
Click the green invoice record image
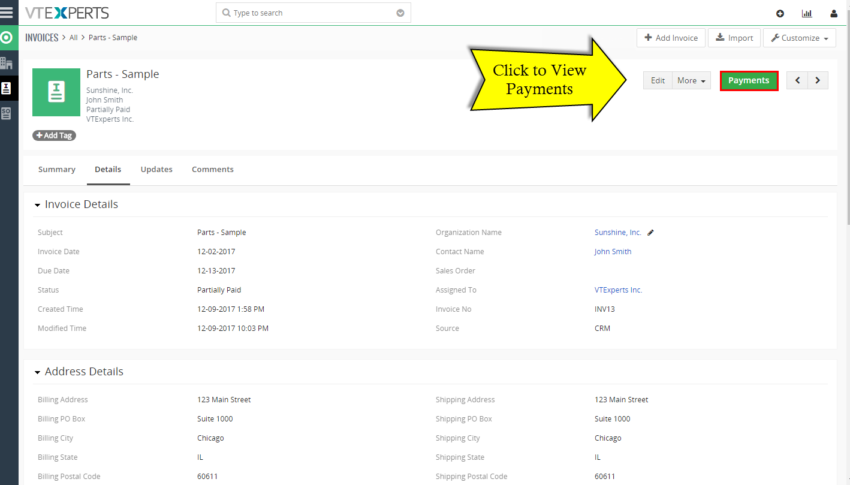tap(56, 92)
